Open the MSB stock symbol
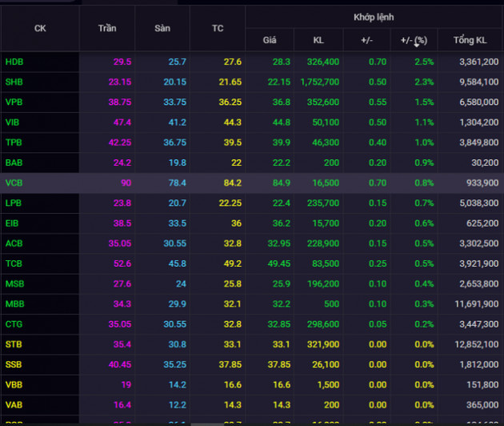 tap(14, 283)
